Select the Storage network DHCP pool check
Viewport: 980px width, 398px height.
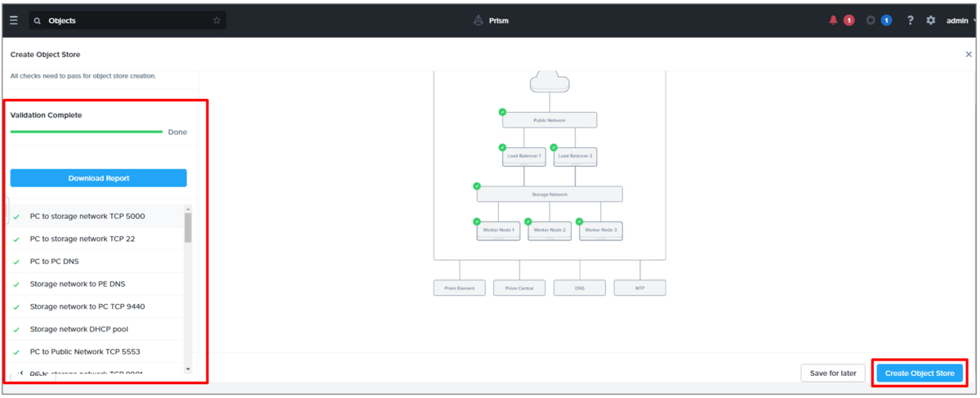97,329
